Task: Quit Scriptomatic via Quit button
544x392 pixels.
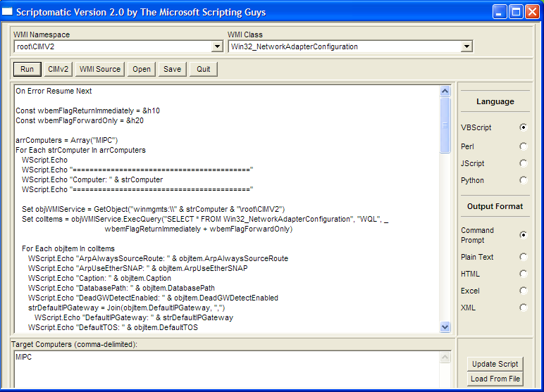Action: click(x=204, y=69)
